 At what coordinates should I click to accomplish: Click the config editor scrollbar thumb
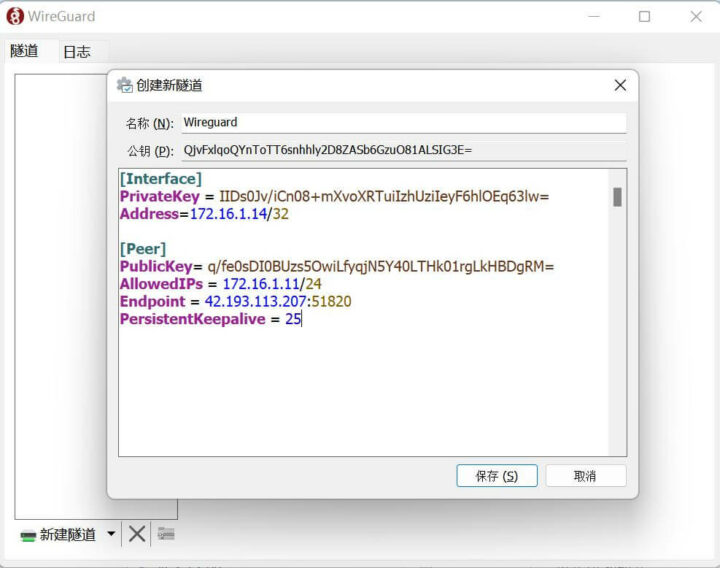tap(617, 197)
